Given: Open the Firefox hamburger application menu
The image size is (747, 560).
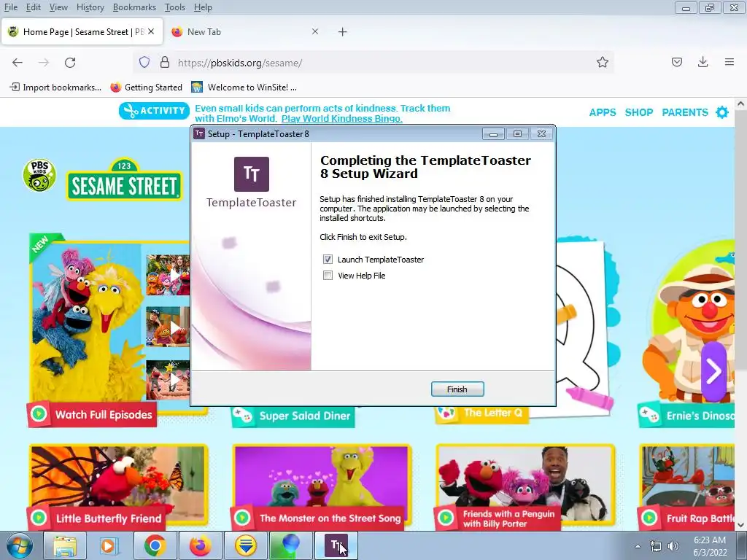Looking at the screenshot, I should (x=729, y=63).
